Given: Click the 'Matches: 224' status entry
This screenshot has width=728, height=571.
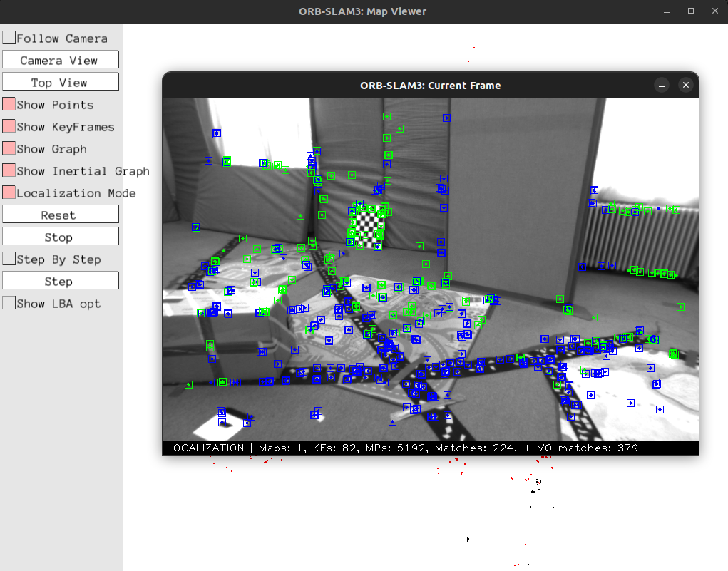Looking at the screenshot, I should pos(476,448).
